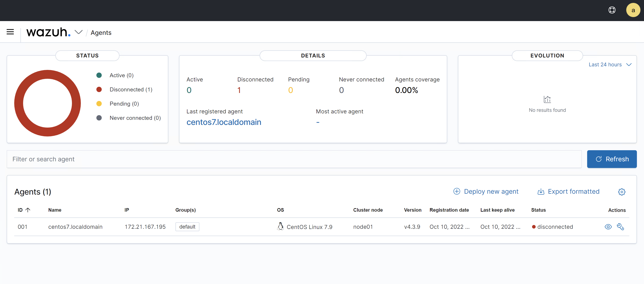Focus the Filter or search agent field
Image resolution: width=644 pixels, height=284 pixels.
pyautogui.click(x=294, y=159)
